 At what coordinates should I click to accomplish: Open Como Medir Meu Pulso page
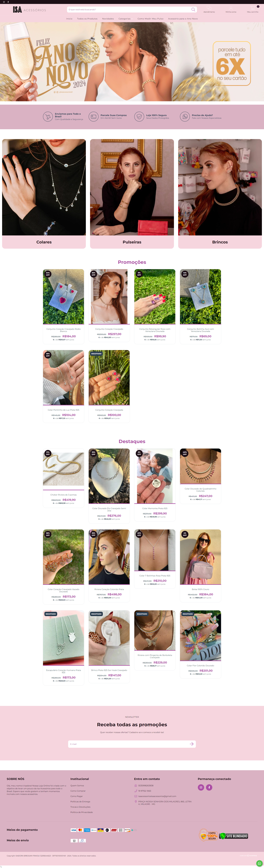pyautogui.click(x=150, y=19)
